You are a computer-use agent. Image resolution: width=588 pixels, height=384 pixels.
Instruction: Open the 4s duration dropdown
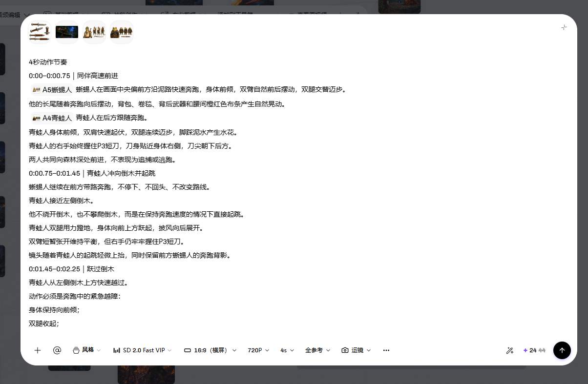pos(287,350)
